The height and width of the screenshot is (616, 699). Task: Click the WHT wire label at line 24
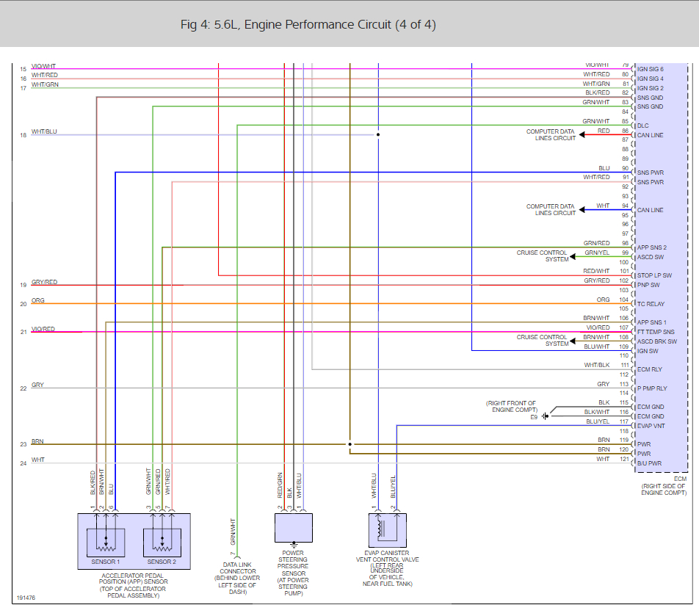pyautogui.click(x=38, y=460)
